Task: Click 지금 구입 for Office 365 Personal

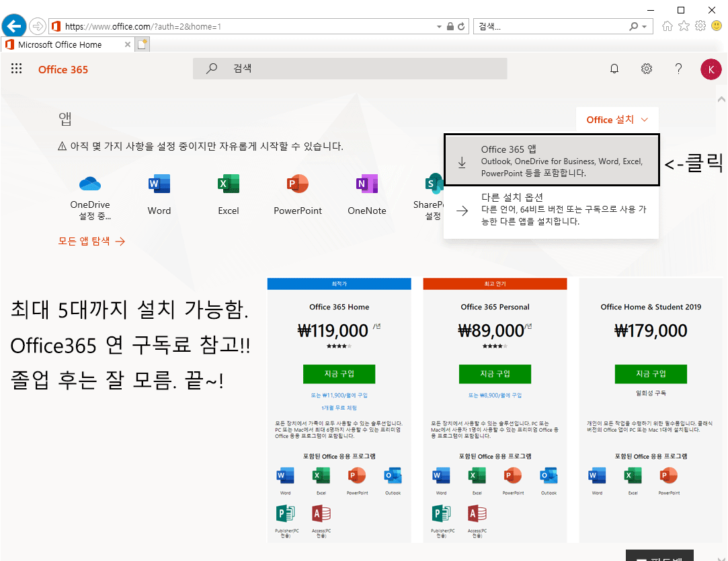Action: point(495,374)
